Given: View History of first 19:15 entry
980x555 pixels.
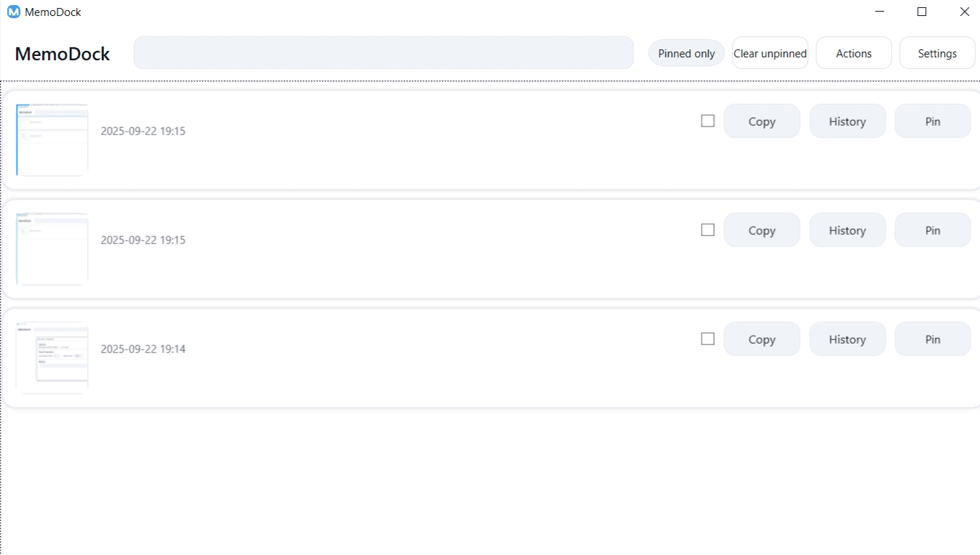Looking at the screenshot, I should pos(847,121).
